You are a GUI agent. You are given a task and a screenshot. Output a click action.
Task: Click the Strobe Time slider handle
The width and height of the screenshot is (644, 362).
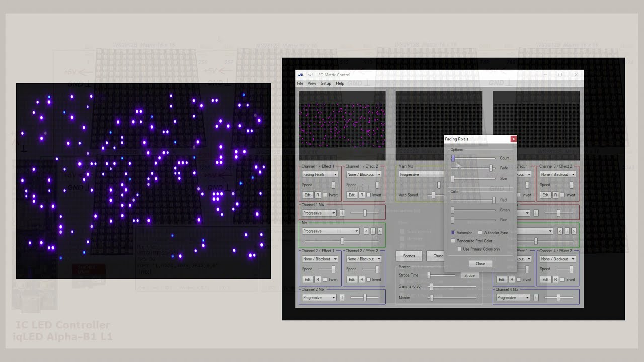point(429,276)
